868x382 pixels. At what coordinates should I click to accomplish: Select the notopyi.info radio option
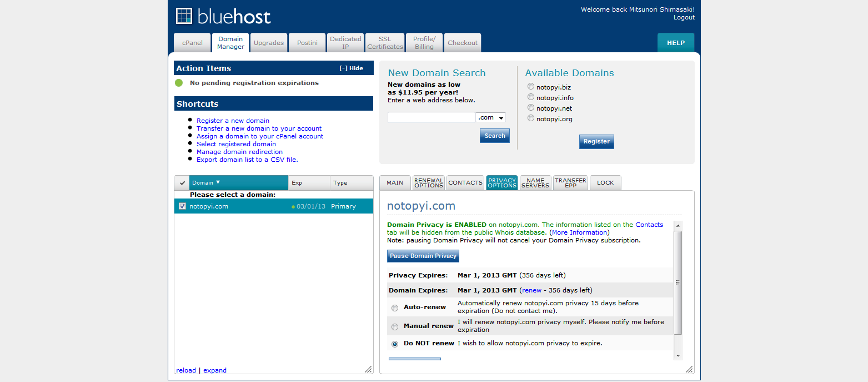point(531,97)
